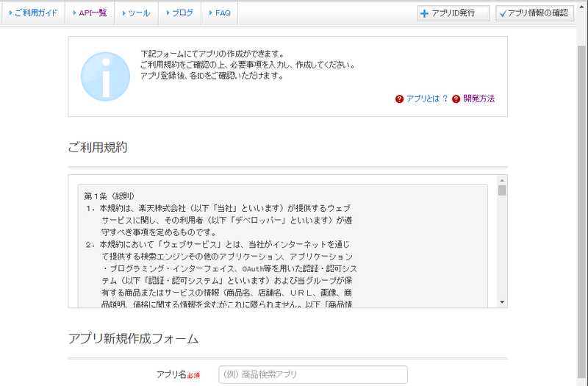Click the line starting ご利用規約をご確認の上
The height and width of the screenshot is (386, 588).
248,65
